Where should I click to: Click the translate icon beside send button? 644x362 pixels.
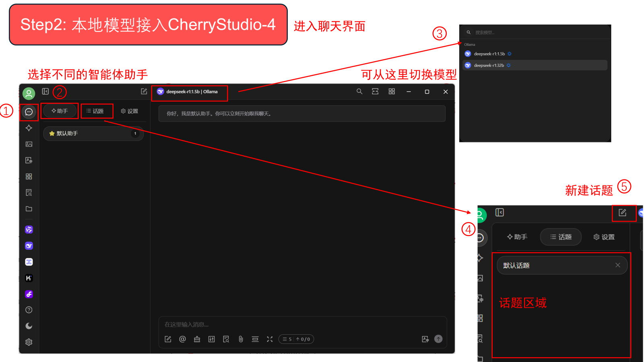(425, 339)
